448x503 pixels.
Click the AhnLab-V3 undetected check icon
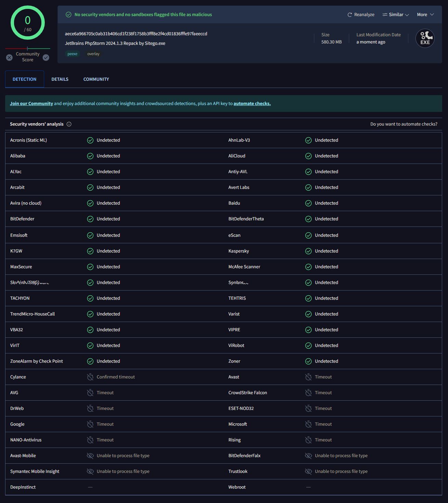click(308, 140)
